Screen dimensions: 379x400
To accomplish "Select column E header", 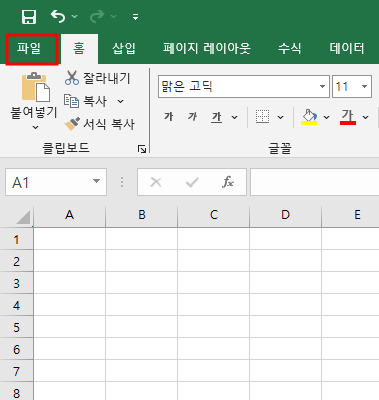I will [350, 215].
